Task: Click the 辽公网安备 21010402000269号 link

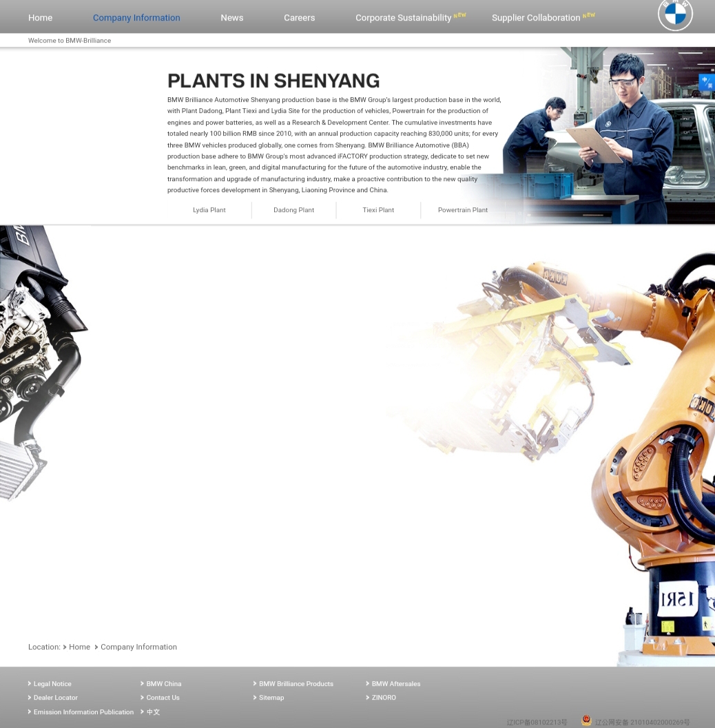Action: click(x=642, y=722)
